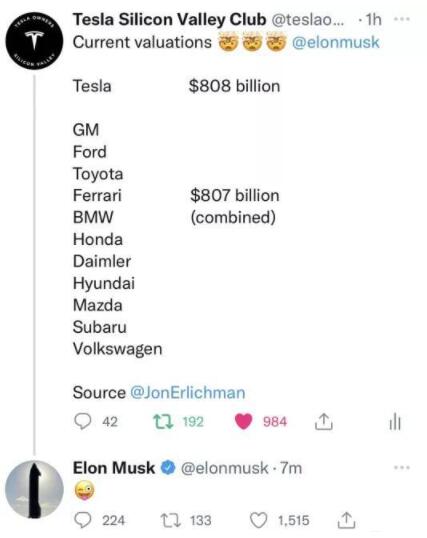
Task: Like Elon Musk's reply tweet
Action: [x=258, y=521]
